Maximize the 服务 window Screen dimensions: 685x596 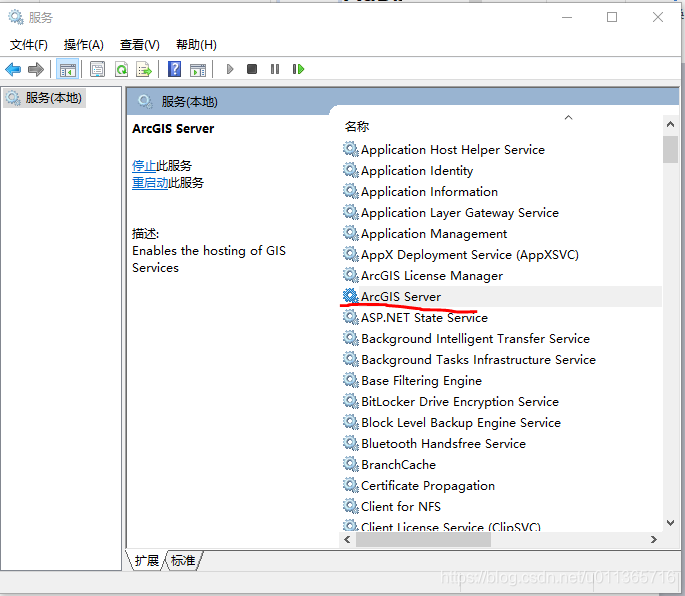point(612,17)
